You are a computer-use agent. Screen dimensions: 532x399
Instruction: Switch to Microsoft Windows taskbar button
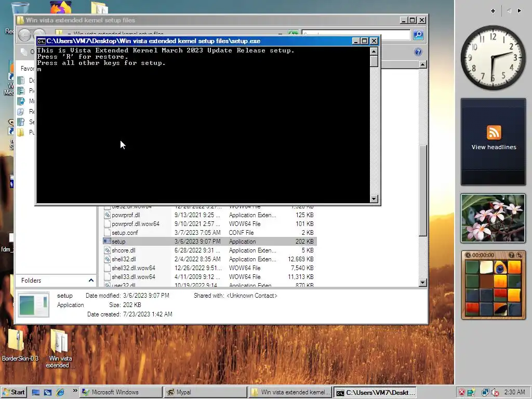(x=121, y=392)
